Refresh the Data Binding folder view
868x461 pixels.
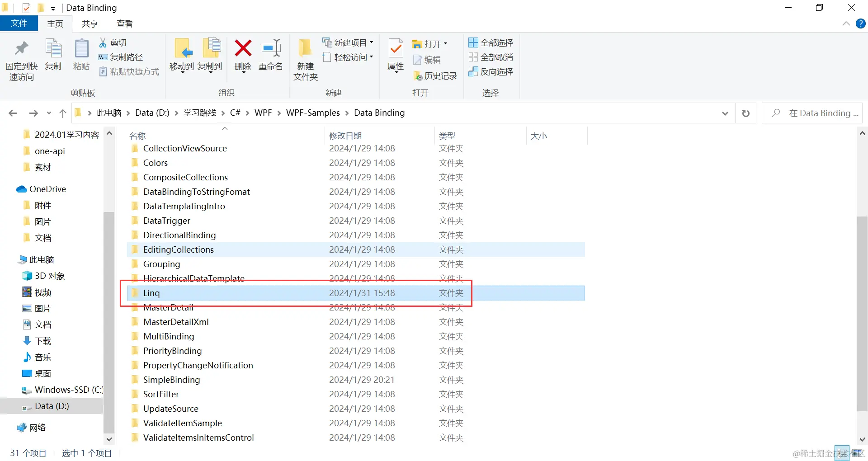(746, 113)
